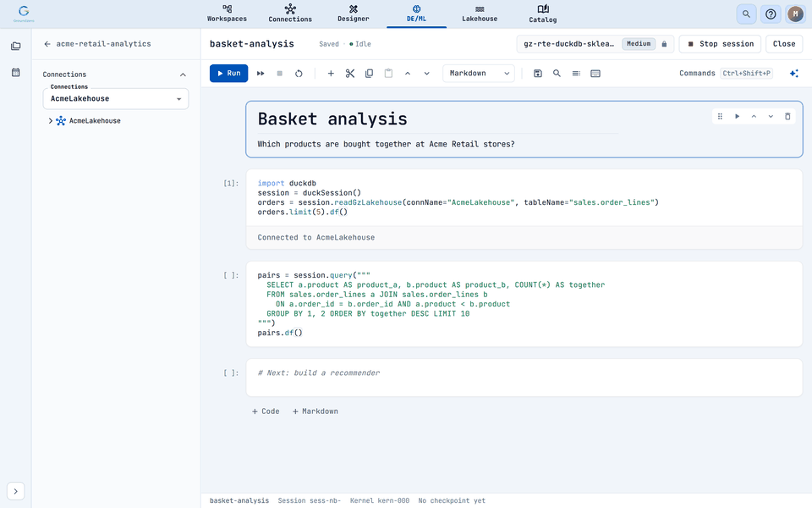Viewport: 812px width, 508px height.
Task: Add a new cell with plus icon
Action: pos(331,74)
